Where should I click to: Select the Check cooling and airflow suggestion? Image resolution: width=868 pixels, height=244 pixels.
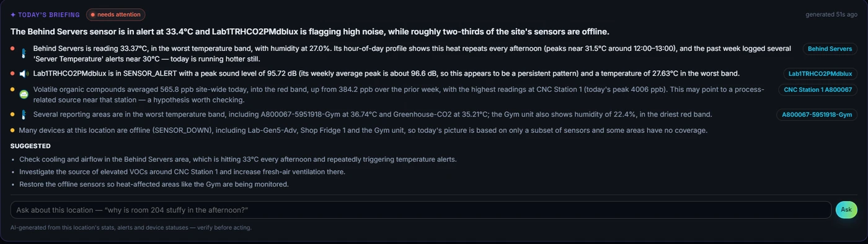(x=237, y=159)
